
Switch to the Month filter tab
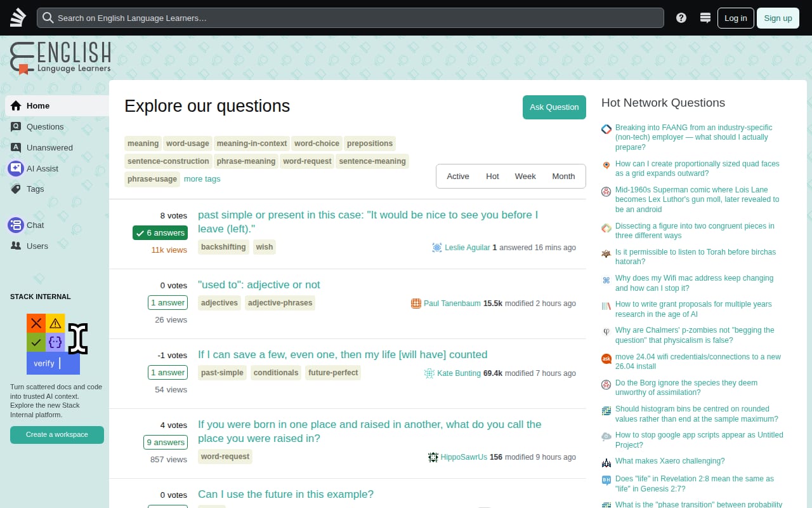click(x=563, y=177)
